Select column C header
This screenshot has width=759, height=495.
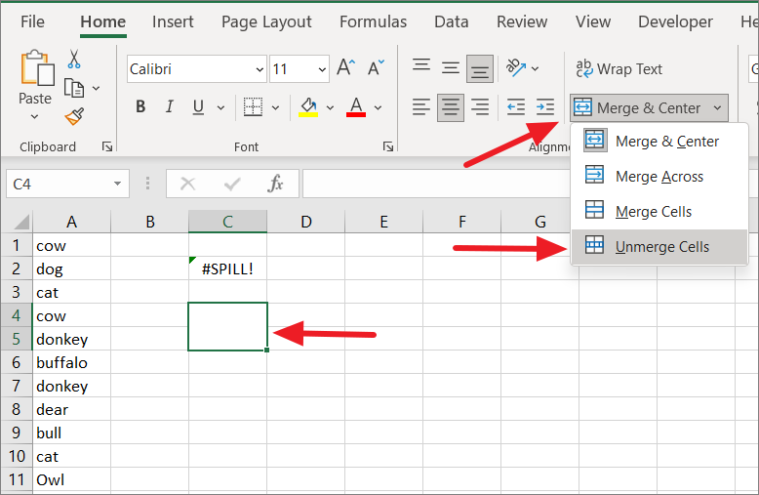point(228,222)
